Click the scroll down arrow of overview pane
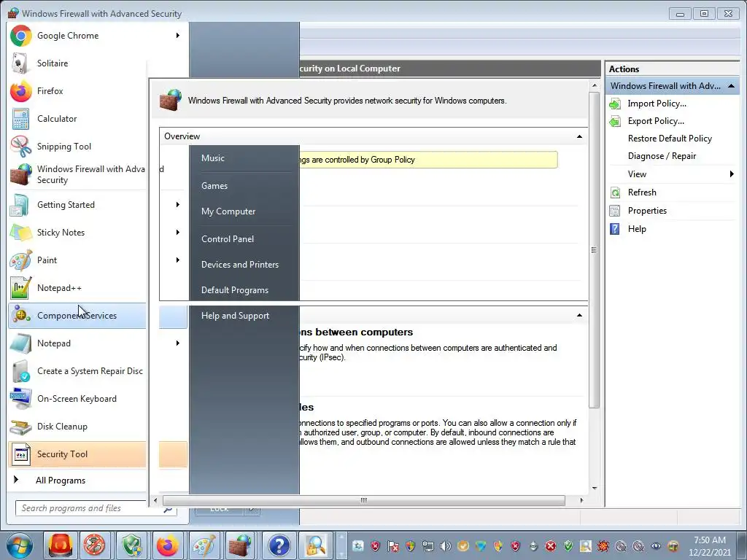This screenshot has height=560, width=747. click(x=594, y=488)
